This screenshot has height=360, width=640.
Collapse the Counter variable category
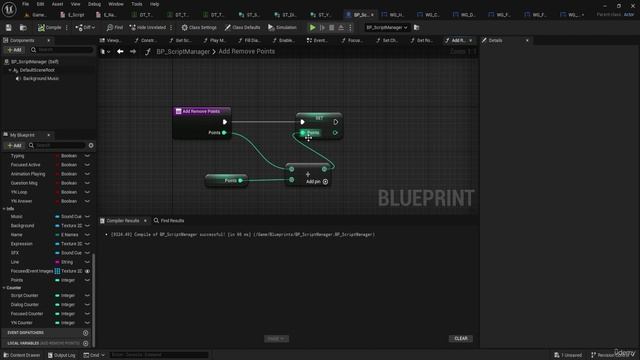(x=4, y=288)
